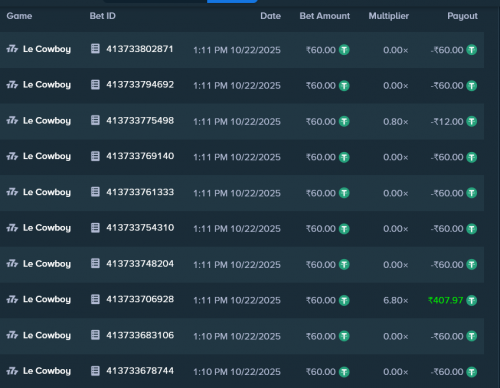Click date cell of bet 413733678744

pos(237,372)
